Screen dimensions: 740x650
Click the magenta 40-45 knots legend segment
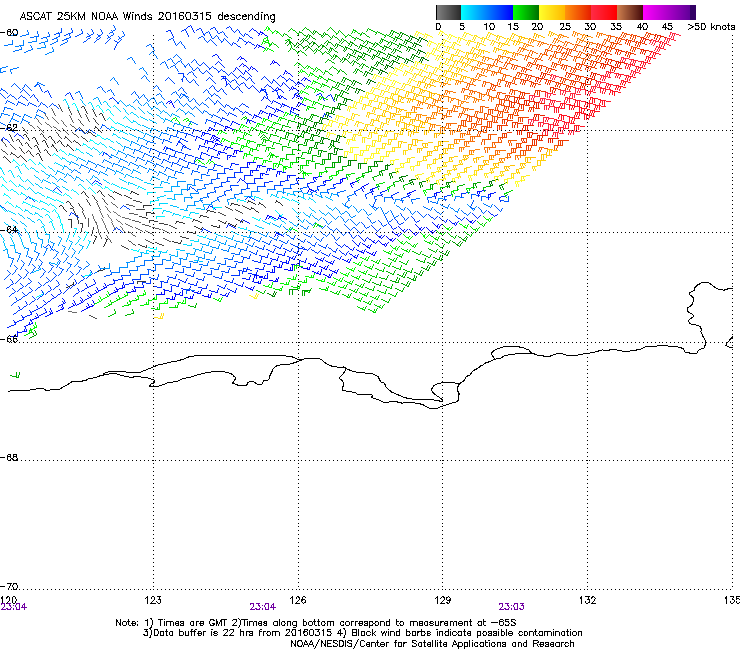coord(656,12)
